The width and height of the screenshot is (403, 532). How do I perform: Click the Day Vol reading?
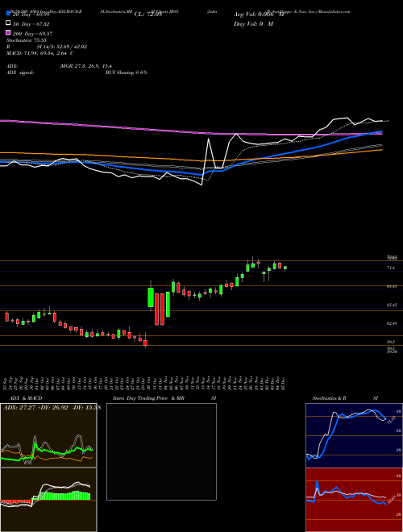(x=253, y=24)
